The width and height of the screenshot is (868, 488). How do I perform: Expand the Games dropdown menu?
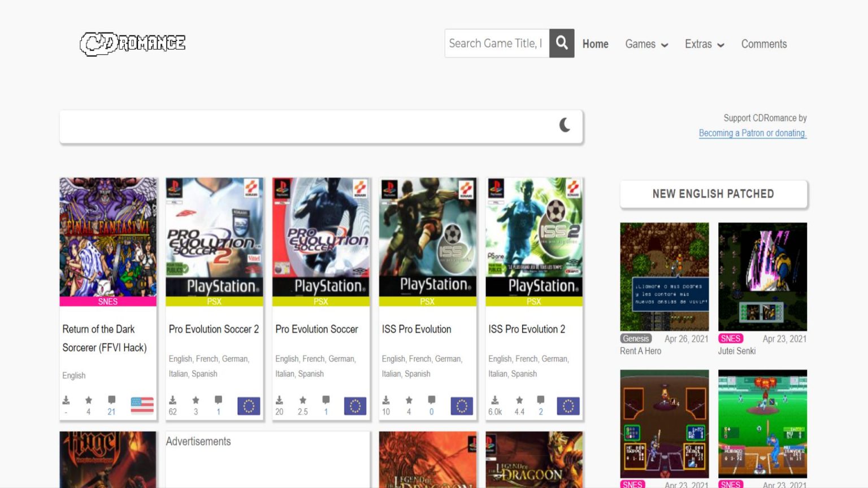646,44
